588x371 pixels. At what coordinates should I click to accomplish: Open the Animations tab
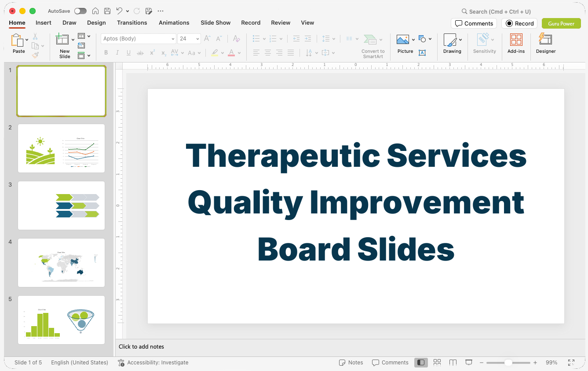[x=174, y=22]
